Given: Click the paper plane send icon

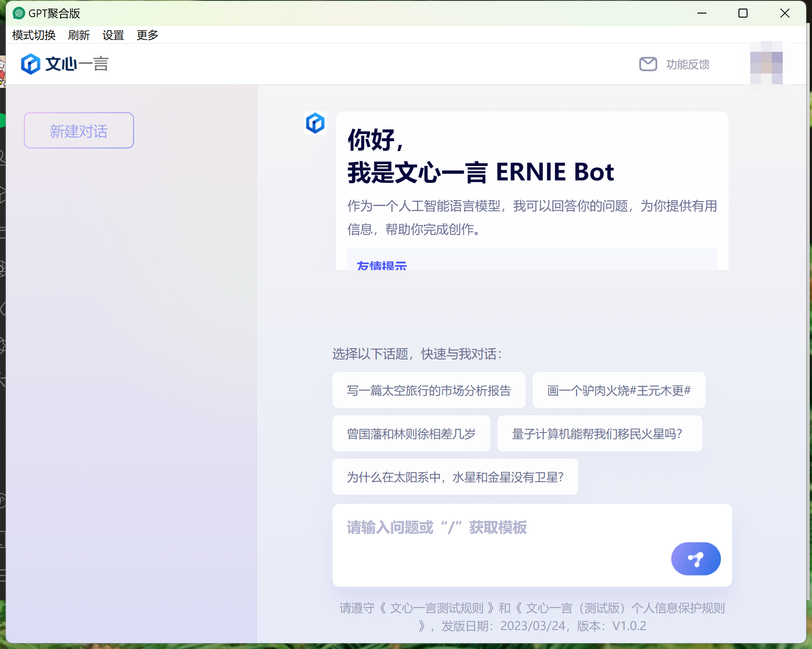Looking at the screenshot, I should click(695, 558).
